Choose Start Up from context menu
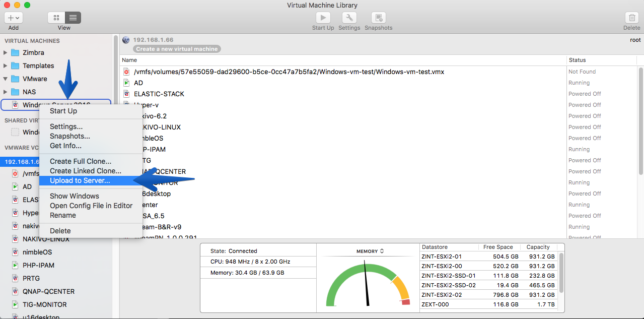Image resolution: width=644 pixels, height=319 pixels. (x=91, y=111)
